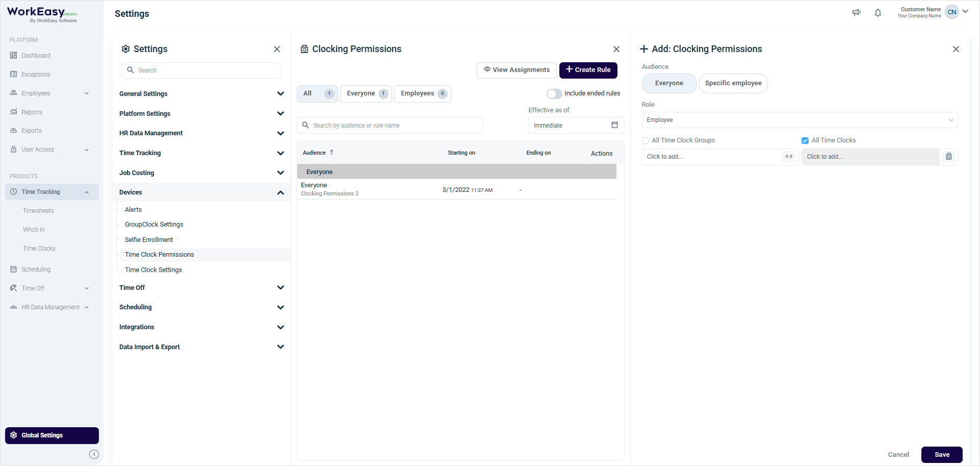Choose Everyone audience option
980x466 pixels.
[669, 83]
